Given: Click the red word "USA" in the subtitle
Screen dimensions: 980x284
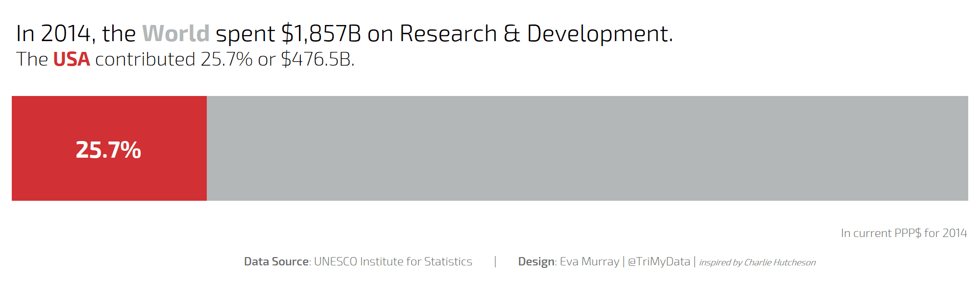Looking at the screenshot, I should 72,59.
